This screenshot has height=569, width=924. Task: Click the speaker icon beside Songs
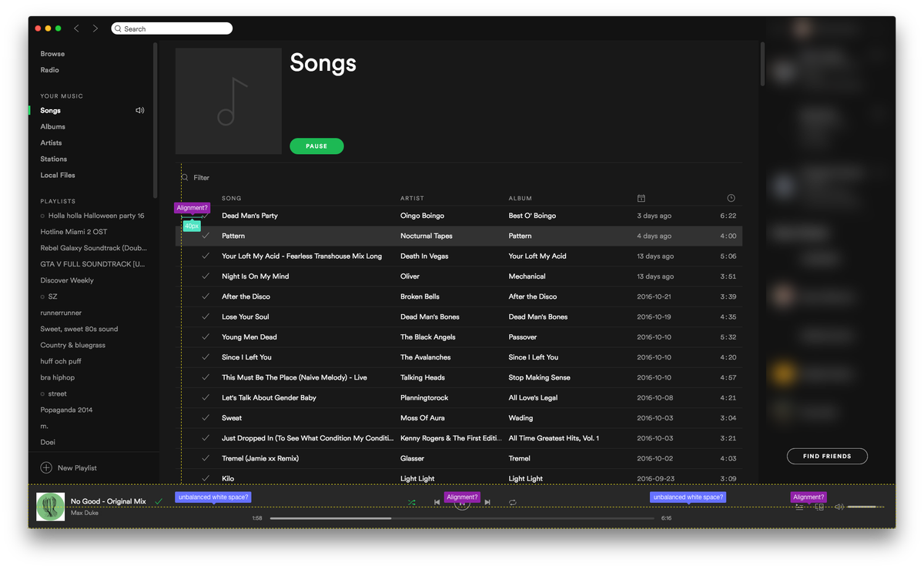[x=140, y=110]
